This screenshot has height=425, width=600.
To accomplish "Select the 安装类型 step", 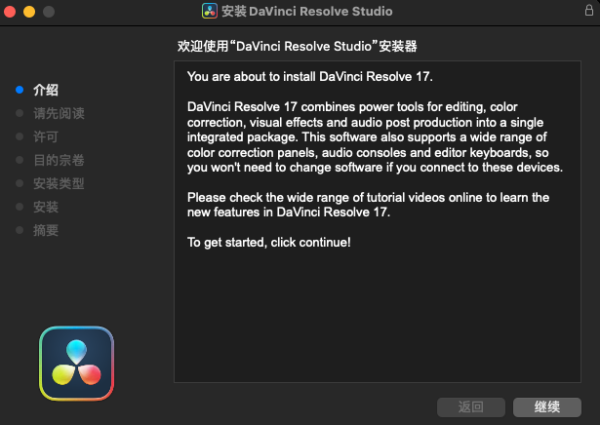I will (58, 184).
